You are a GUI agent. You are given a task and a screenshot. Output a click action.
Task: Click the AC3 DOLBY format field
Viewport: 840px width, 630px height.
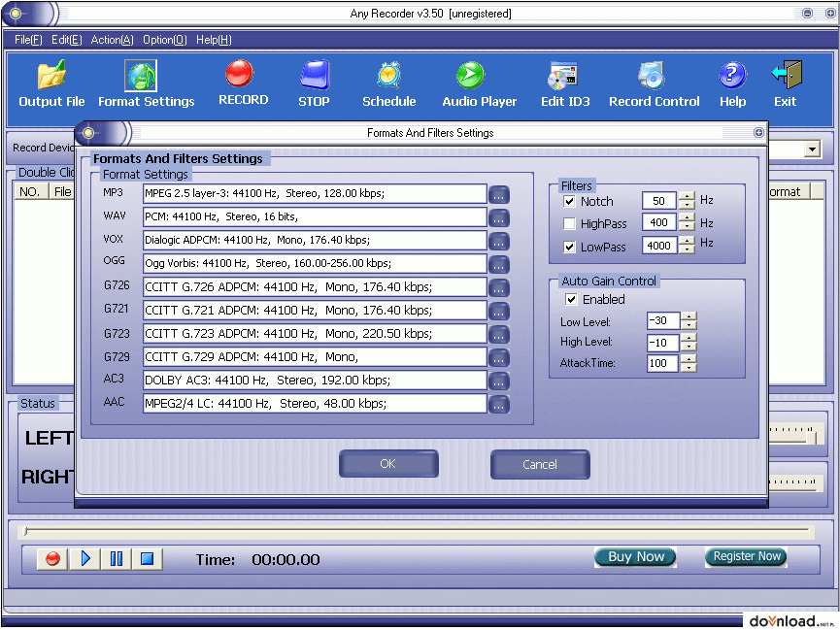[x=315, y=381]
